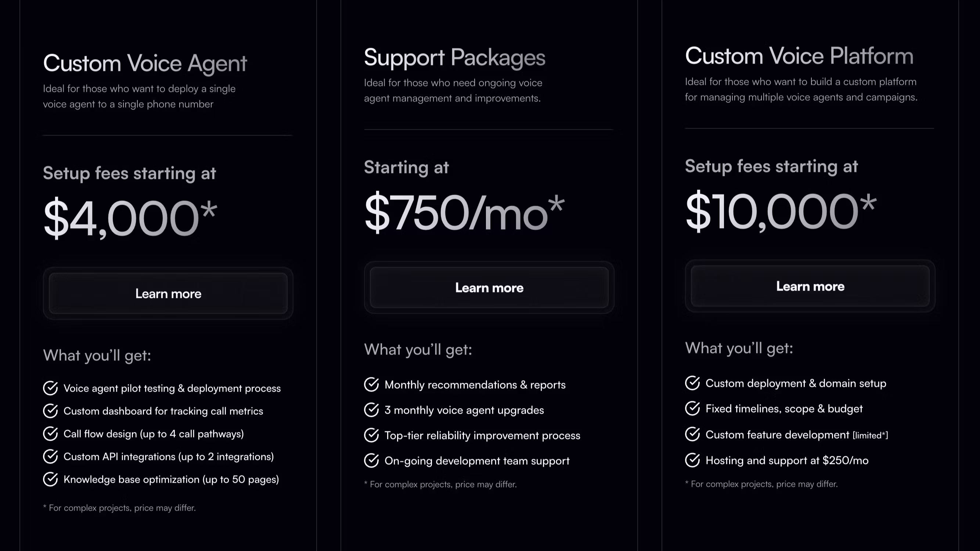Click checkmark icon beside Fixed timelines, scope & budget

(692, 409)
